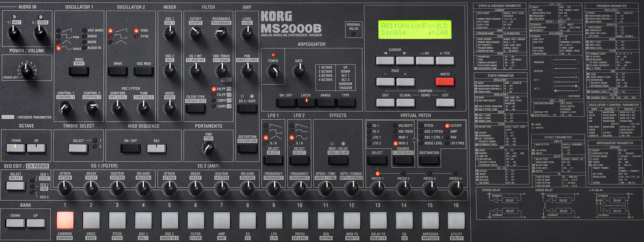This screenshot has height=242, width=644.
Task: Click the LFO 2 SELECT button
Action: pyautogui.click(x=299, y=160)
